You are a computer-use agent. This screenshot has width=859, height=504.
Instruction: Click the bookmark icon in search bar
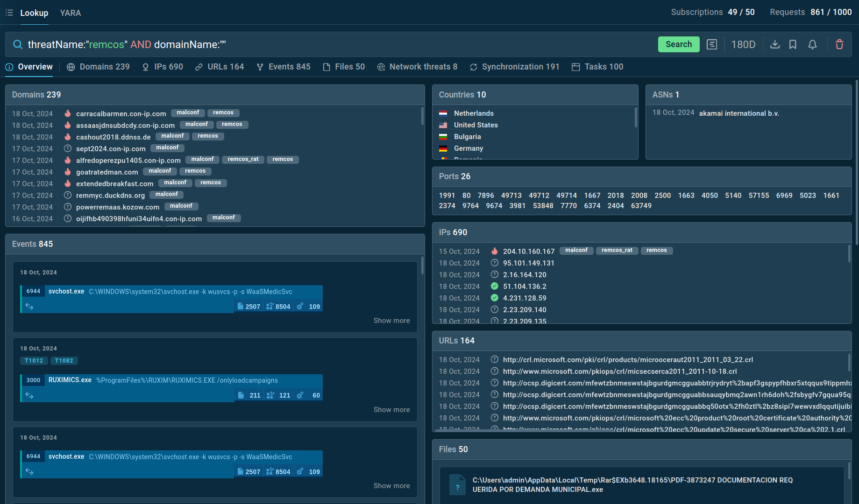pyautogui.click(x=793, y=44)
